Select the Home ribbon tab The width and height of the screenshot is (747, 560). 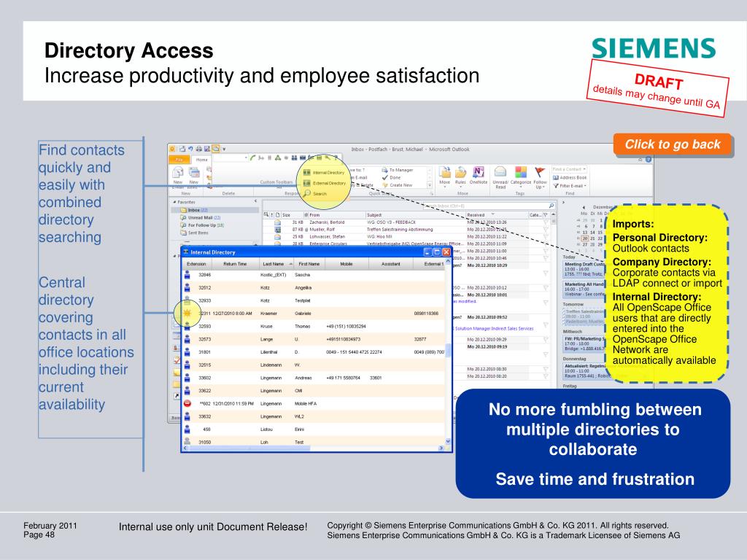[x=201, y=160]
